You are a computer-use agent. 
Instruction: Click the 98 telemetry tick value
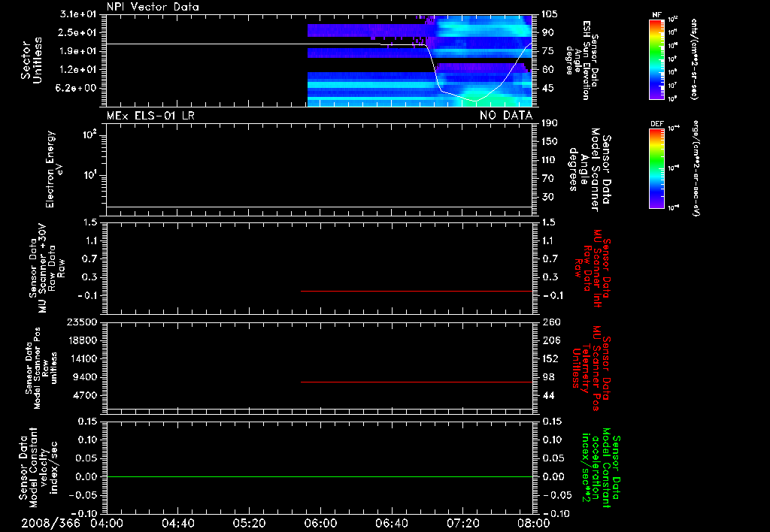[x=548, y=377]
